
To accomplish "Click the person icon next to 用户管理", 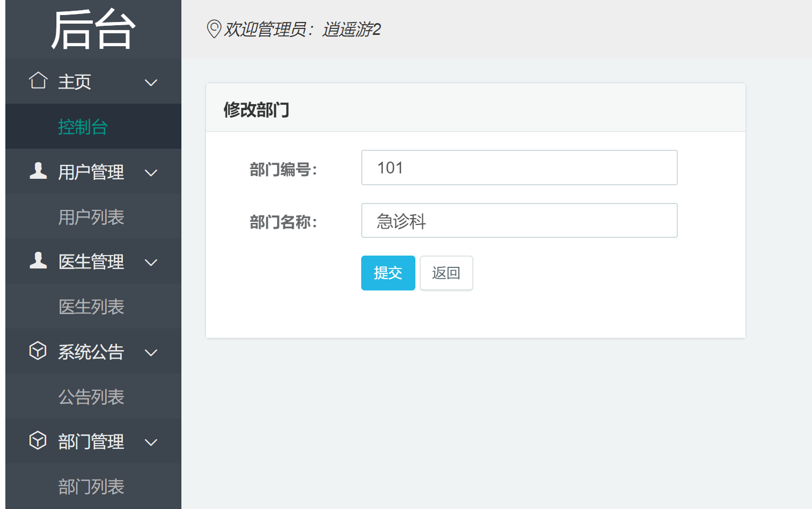I will (x=38, y=170).
